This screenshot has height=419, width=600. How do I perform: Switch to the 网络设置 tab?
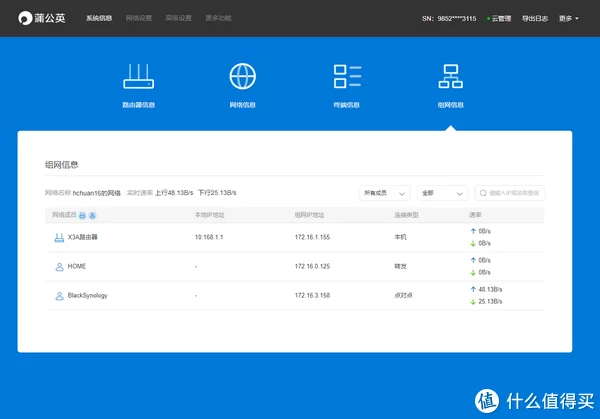pos(139,18)
